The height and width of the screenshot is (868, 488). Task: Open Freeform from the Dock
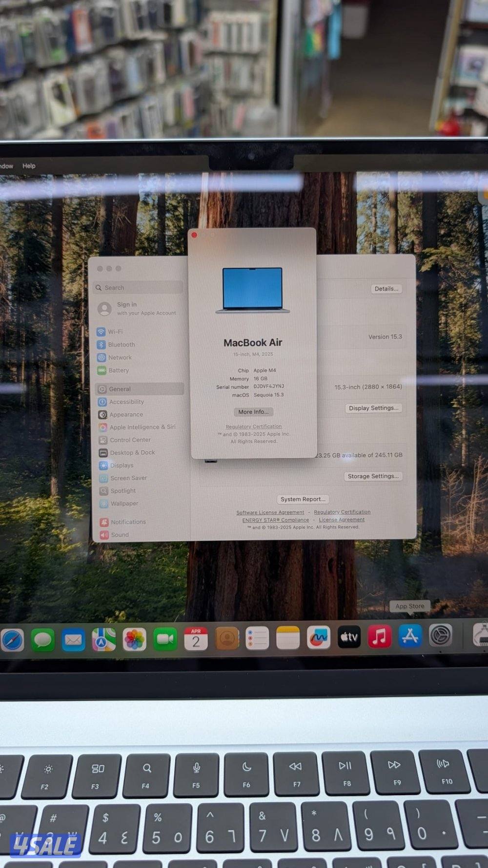click(x=319, y=637)
